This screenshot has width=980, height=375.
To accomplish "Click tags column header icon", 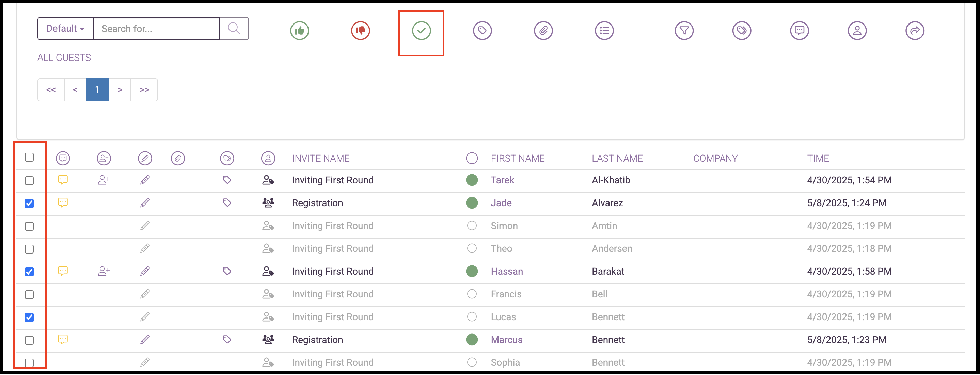I will tap(227, 158).
